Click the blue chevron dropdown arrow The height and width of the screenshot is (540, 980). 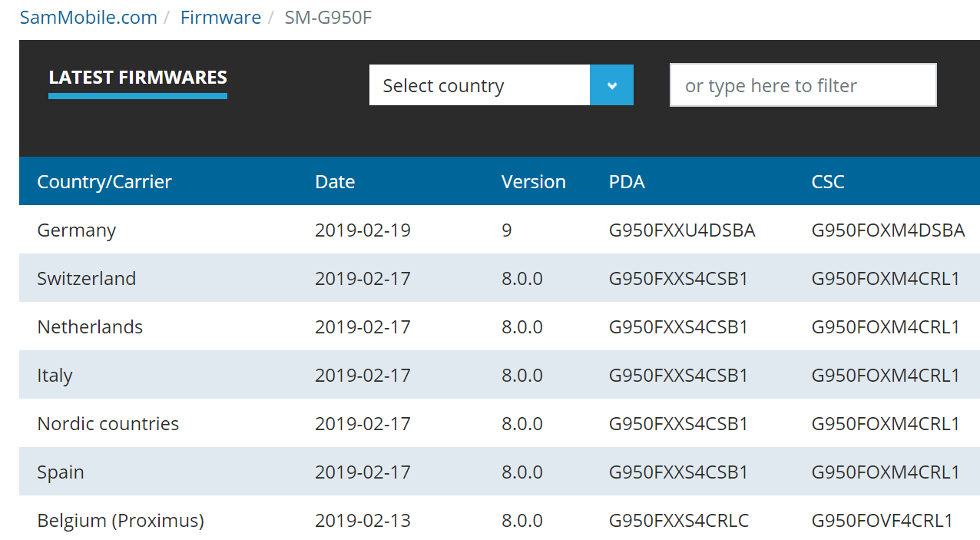click(611, 85)
